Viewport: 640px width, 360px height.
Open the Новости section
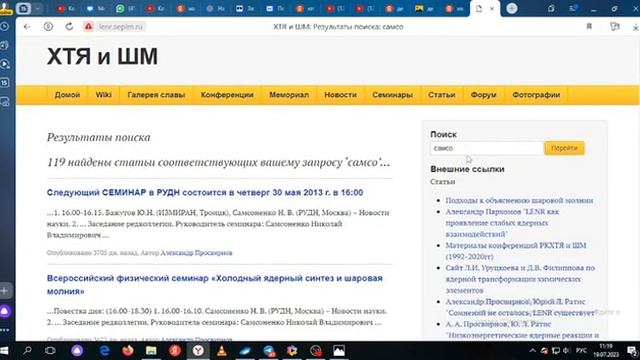[x=340, y=95]
